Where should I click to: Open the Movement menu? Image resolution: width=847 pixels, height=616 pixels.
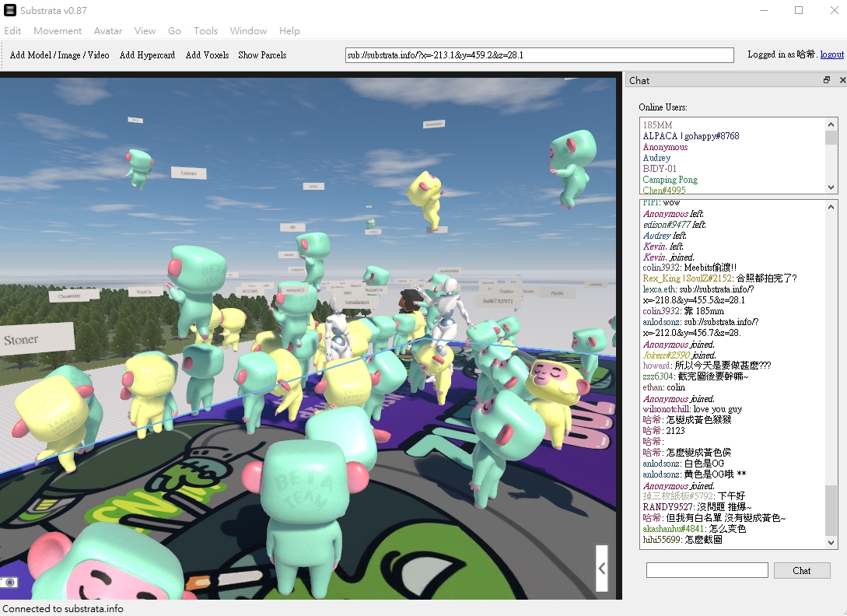pyautogui.click(x=58, y=31)
